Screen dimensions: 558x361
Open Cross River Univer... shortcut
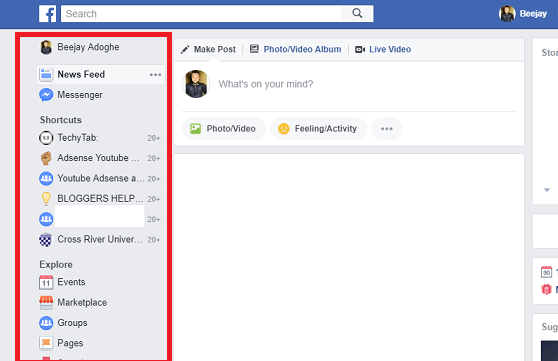100,240
